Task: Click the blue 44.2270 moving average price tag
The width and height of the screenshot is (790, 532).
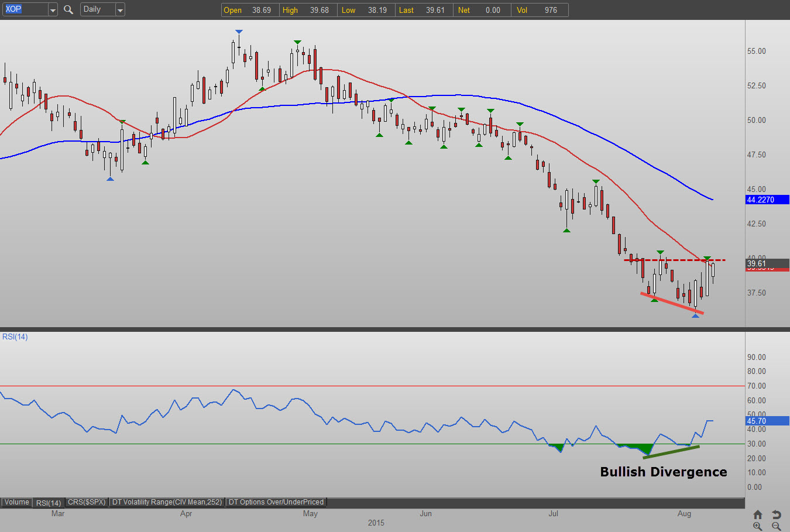Action: (767, 200)
